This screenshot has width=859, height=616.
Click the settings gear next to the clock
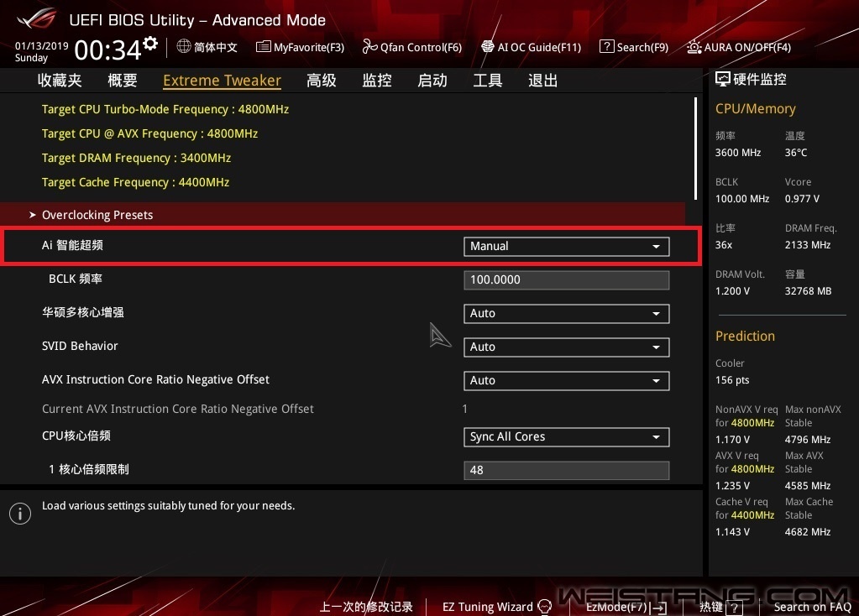pyautogui.click(x=150, y=43)
